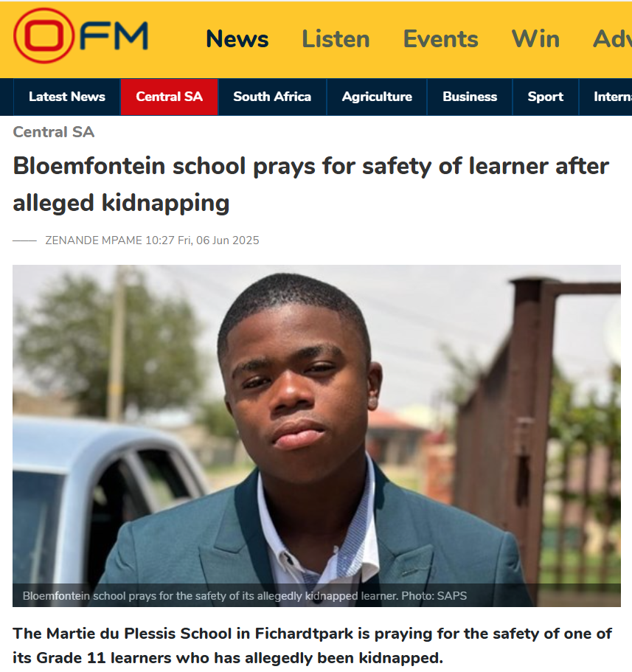Open the Business news tab
Image resolution: width=632 pixels, height=672 pixels.
point(470,97)
